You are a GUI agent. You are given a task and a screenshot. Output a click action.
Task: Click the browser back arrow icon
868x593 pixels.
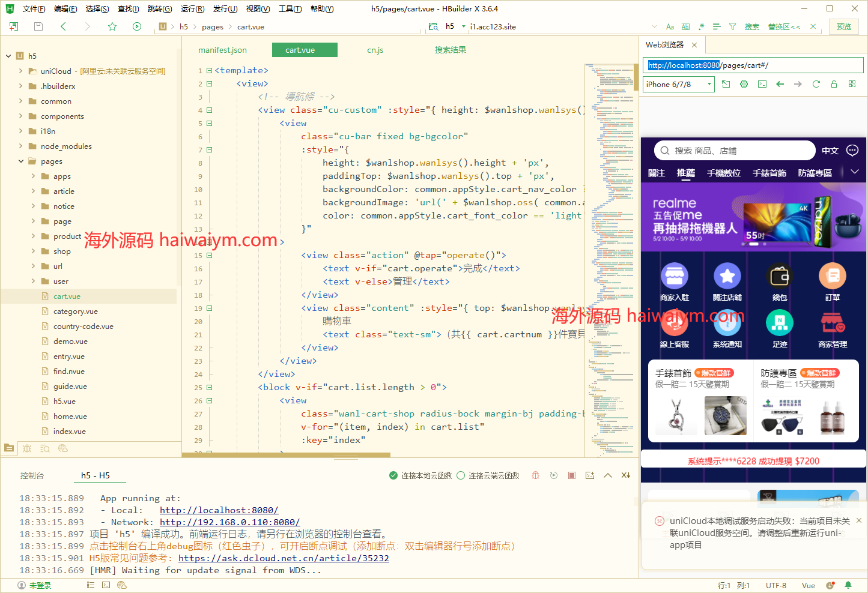pos(780,84)
